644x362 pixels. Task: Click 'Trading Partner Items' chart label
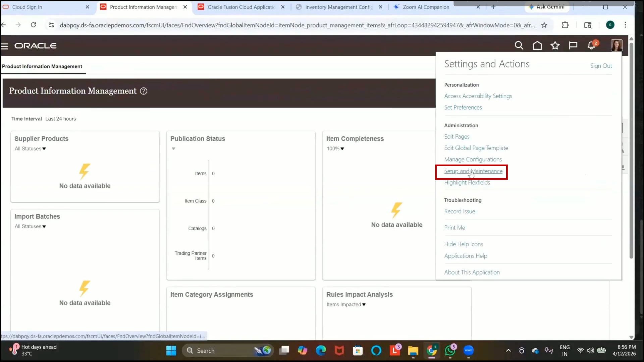[191, 256]
